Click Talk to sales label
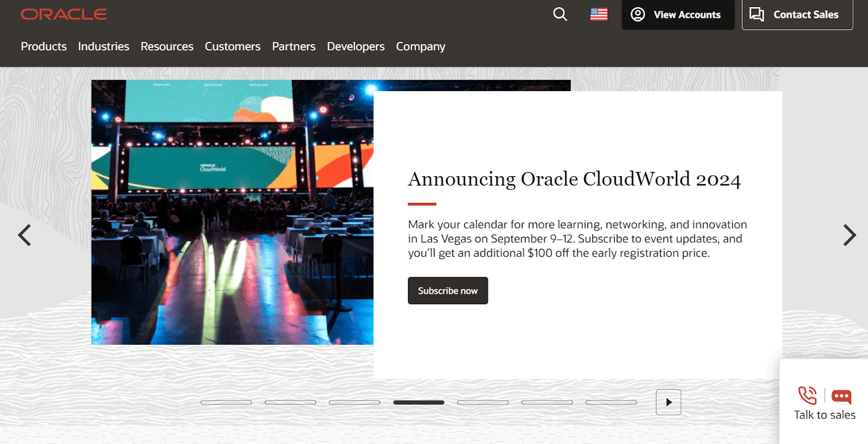 point(825,415)
